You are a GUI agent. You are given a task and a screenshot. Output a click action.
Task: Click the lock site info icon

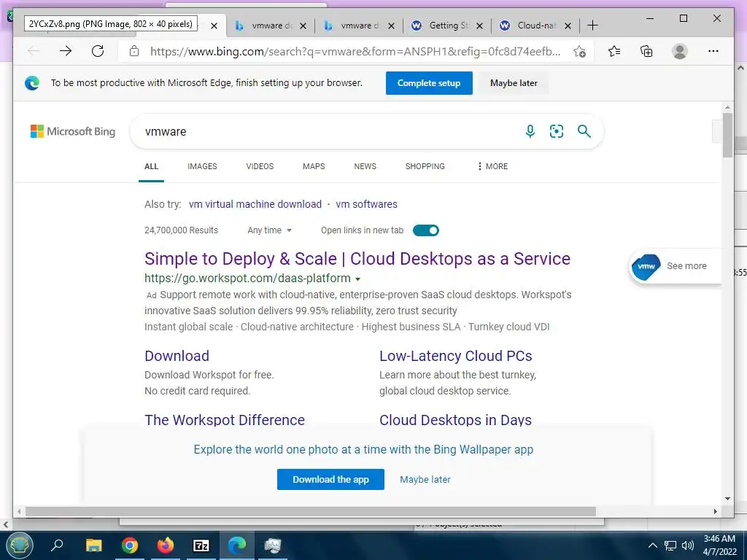click(134, 51)
